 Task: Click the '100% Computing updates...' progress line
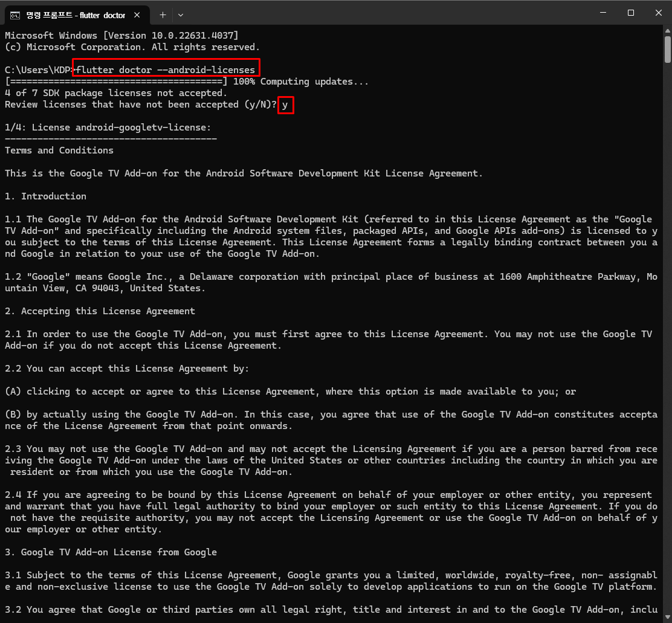[187, 82]
